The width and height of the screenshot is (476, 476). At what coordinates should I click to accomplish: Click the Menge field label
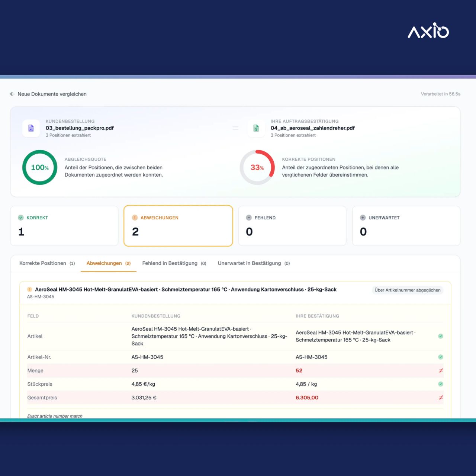pos(35,370)
